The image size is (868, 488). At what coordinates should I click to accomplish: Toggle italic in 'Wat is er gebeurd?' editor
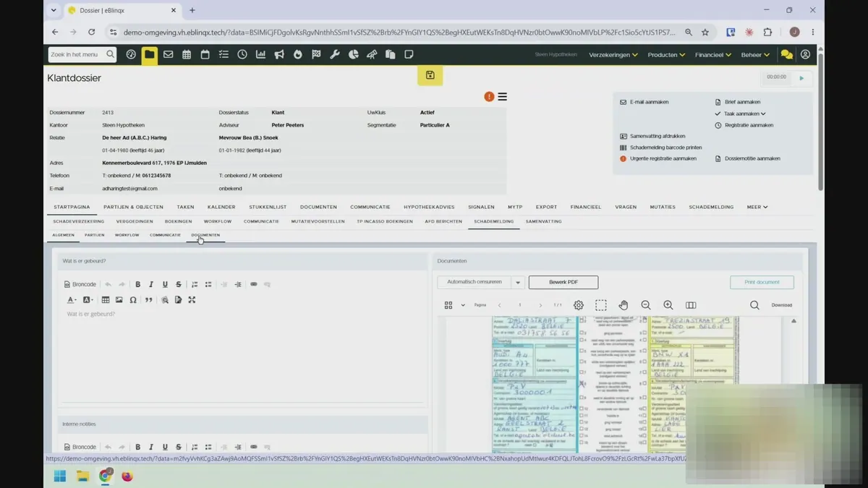151,284
